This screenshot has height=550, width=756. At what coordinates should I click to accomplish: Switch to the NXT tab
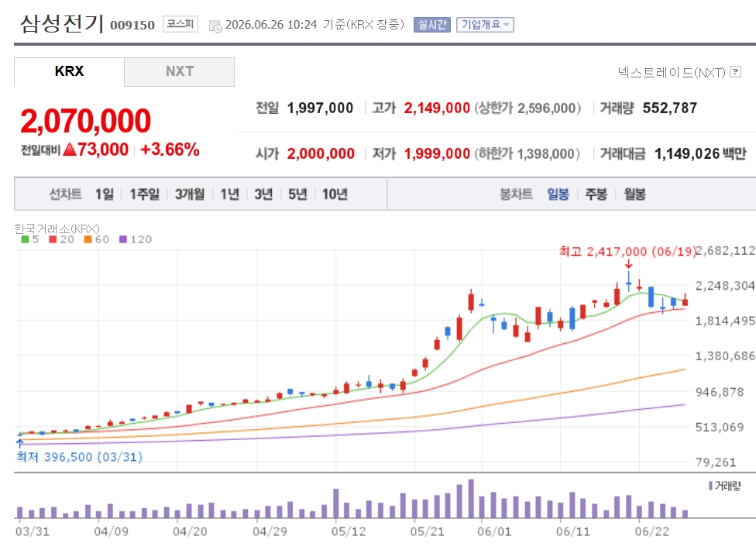[x=180, y=71]
